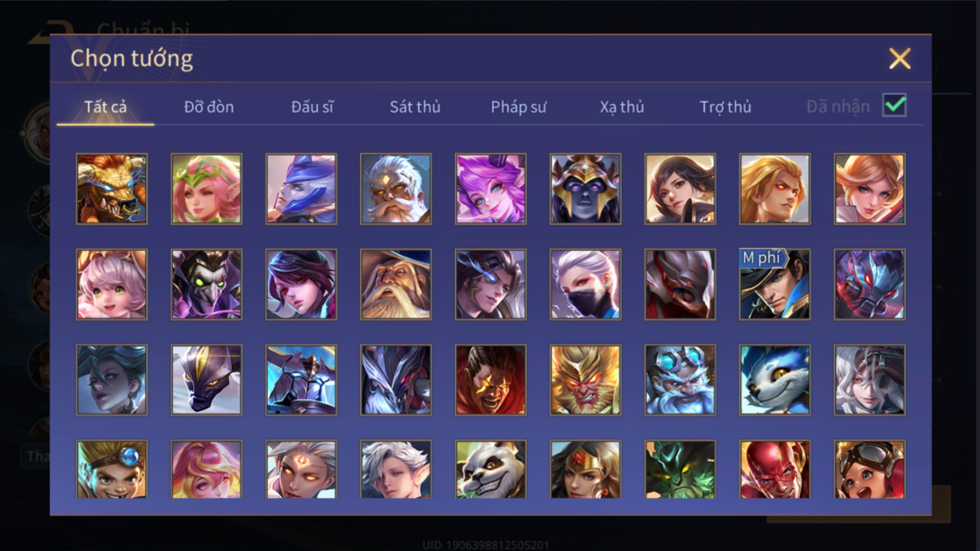Close the "Chọn tướng" dialog
The image size is (980, 551).
(899, 59)
